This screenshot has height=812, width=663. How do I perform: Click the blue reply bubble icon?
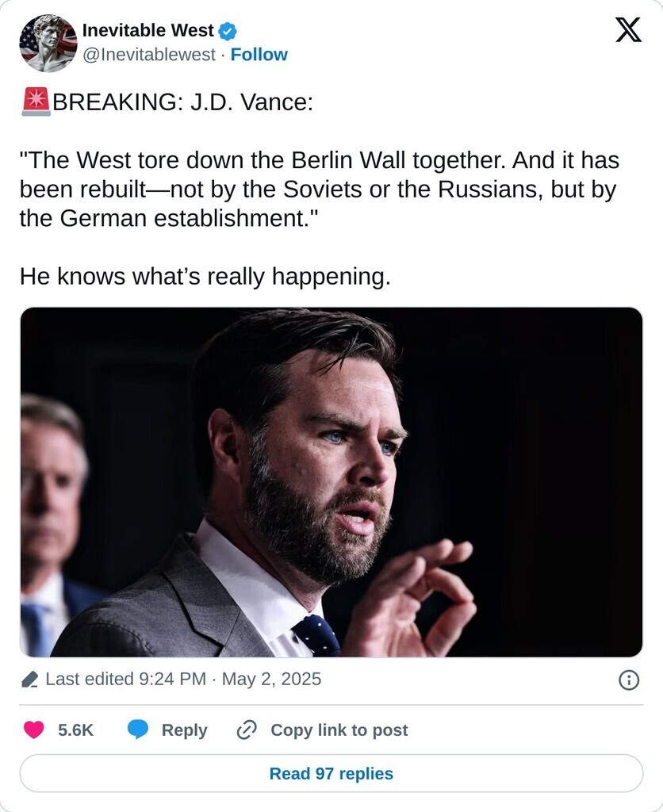(x=139, y=730)
